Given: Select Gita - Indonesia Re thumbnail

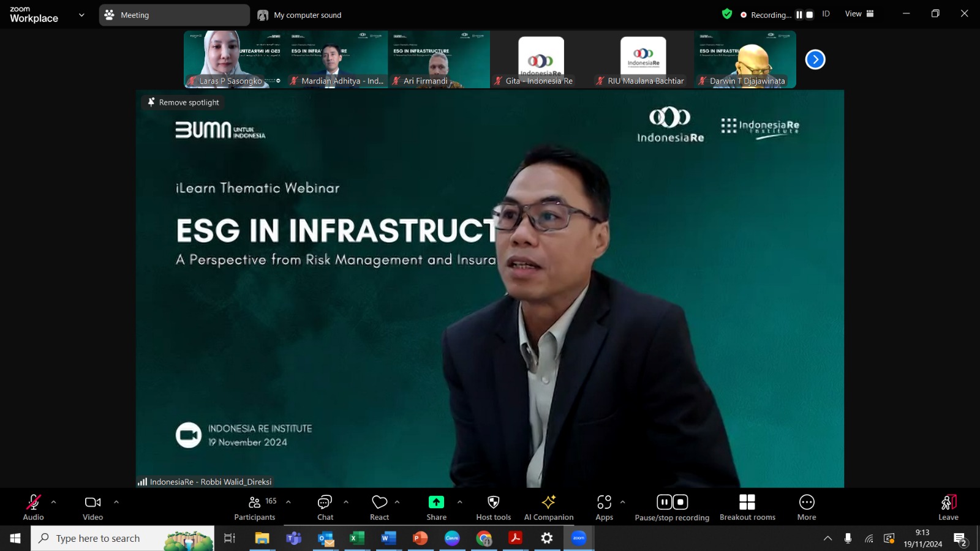Looking at the screenshot, I should coord(541,59).
